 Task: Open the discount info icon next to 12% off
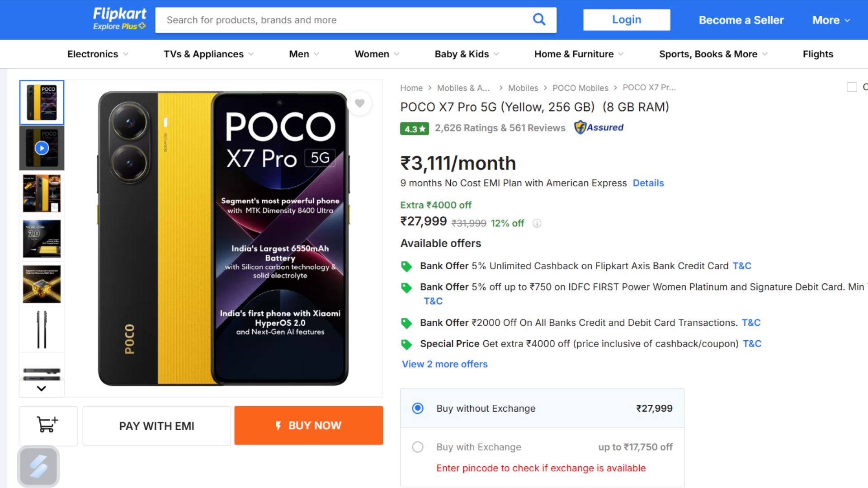pyautogui.click(x=537, y=223)
